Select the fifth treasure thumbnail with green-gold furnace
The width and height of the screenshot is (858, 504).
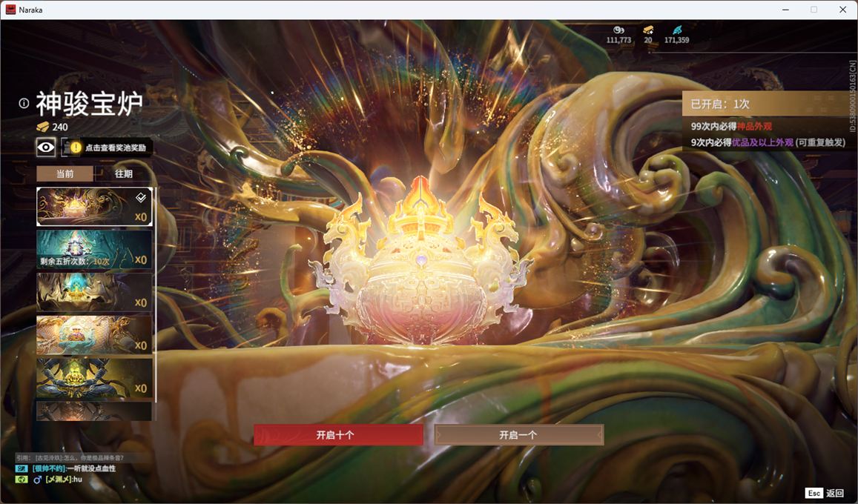94,378
